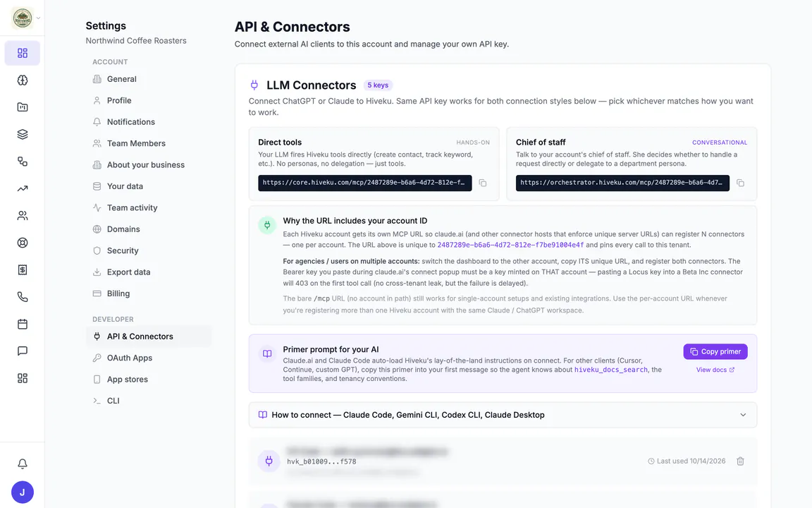This screenshot has height=508, width=812.
Task: Click the hiveku_docs_search code link
Action: pyautogui.click(x=610, y=370)
